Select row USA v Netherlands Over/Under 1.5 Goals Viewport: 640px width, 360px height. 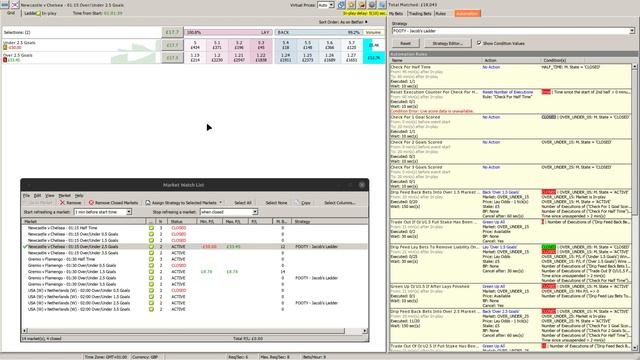[x=194, y=297]
